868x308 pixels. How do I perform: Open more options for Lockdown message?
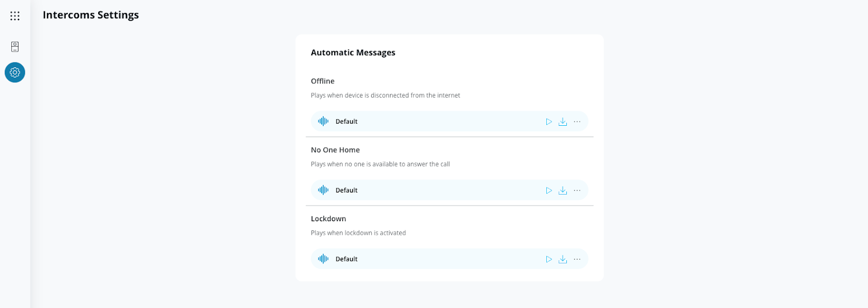(x=577, y=259)
